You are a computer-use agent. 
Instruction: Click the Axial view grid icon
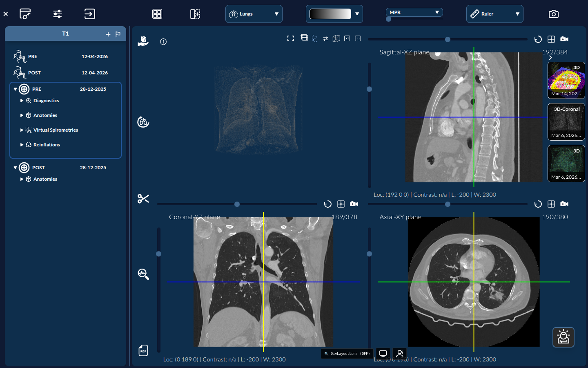pyautogui.click(x=551, y=204)
